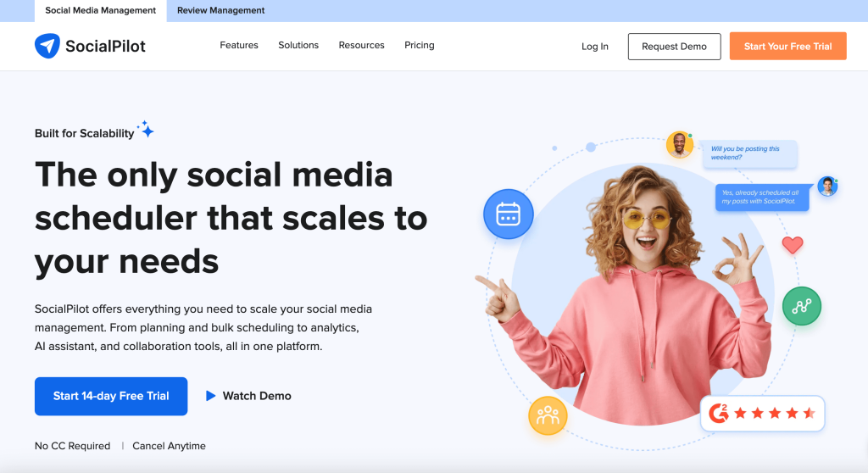Click the headline 'The only social media scheduler'
The width and height of the screenshot is (868, 473).
[x=231, y=217]
